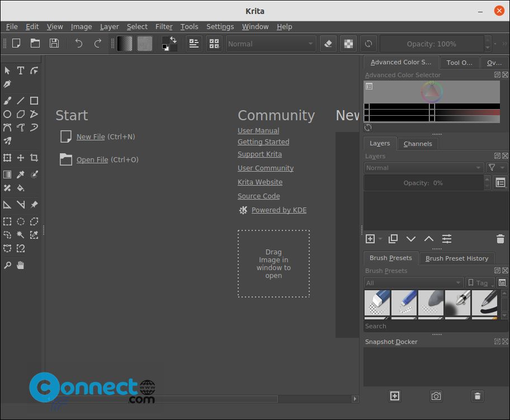The width and height of the screenshot is (510, 420).
Task: Select the Ellipse tool
Action: pos(7,114)
